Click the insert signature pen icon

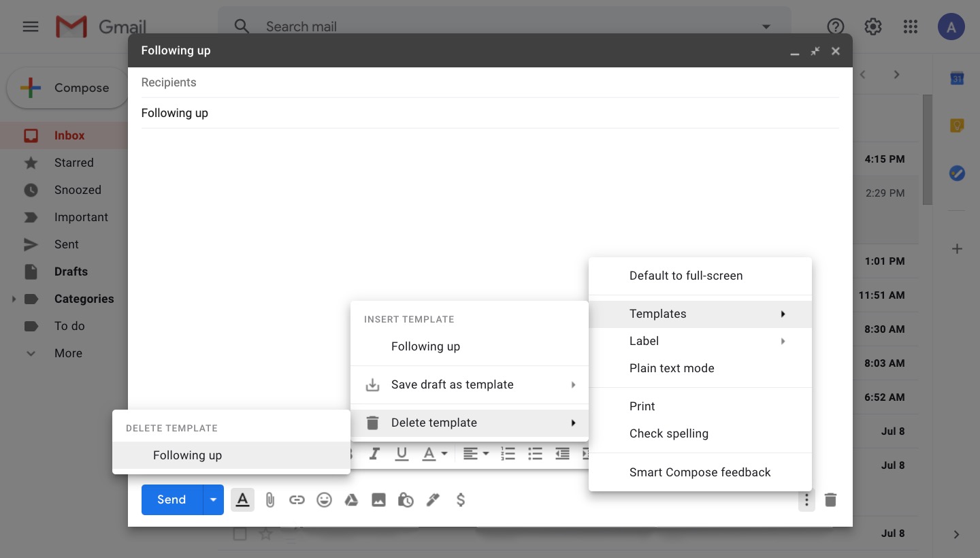[433, 500]
